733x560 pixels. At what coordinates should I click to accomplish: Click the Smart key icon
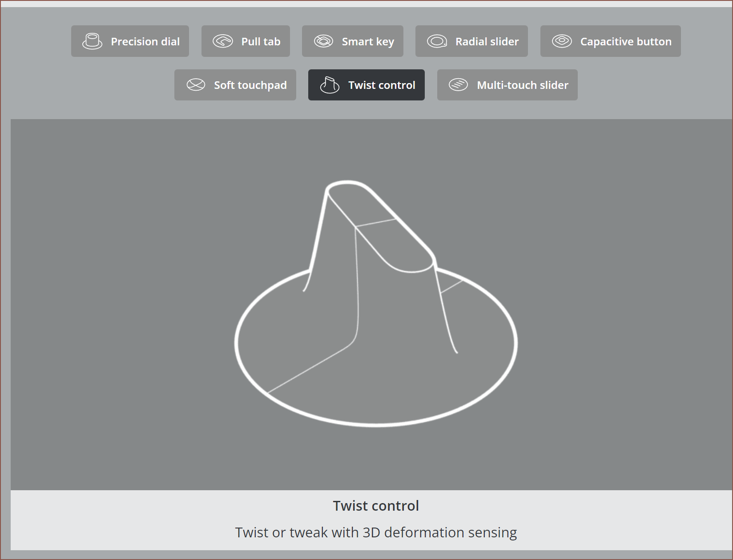(323, 41)
